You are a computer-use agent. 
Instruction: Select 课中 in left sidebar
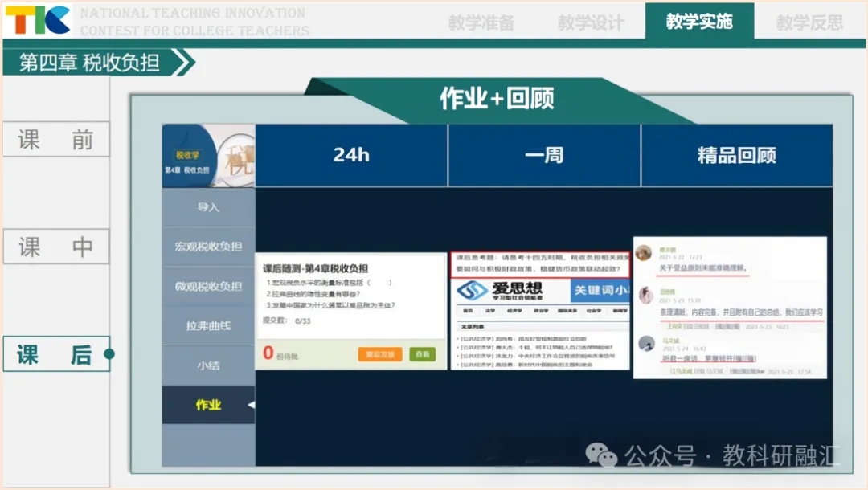[x=56, y=247]
